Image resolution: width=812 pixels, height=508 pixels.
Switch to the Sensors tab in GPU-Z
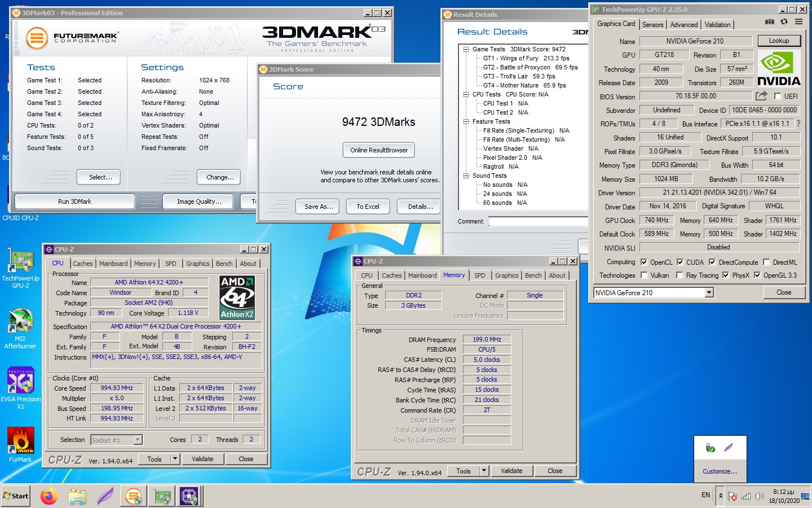(x=652, y=24)
